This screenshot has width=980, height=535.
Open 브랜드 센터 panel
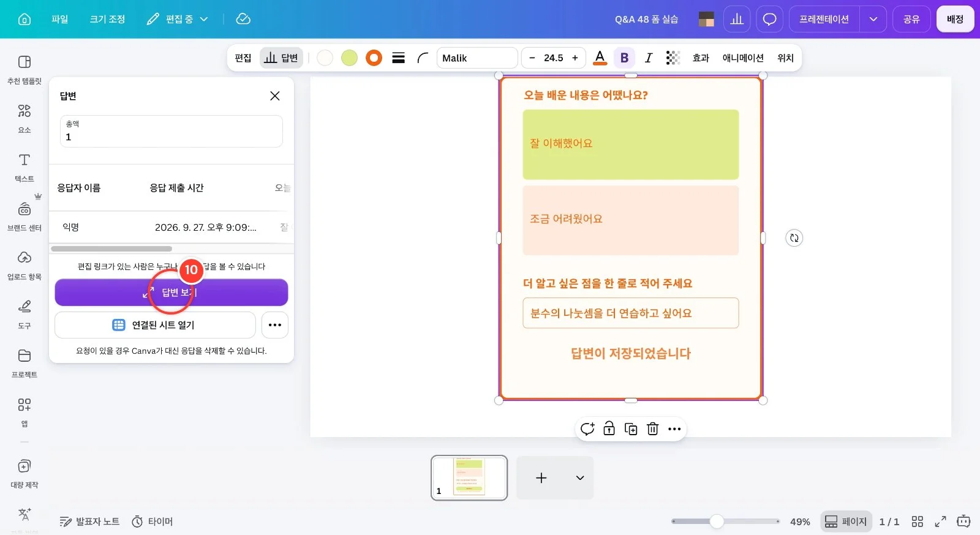(24, 216)
